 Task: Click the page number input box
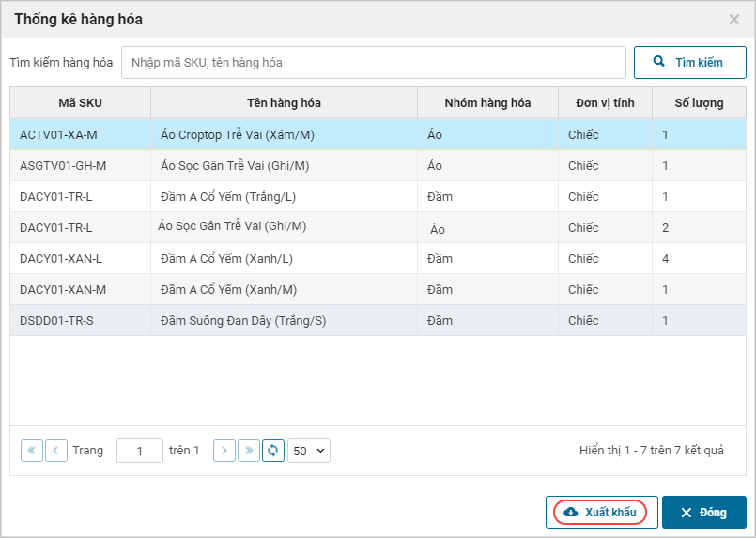coord(140,451)
